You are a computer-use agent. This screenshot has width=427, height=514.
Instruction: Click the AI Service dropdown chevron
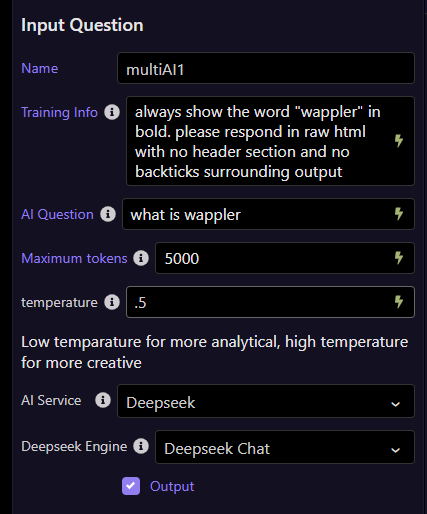click(x=395, y=404)
